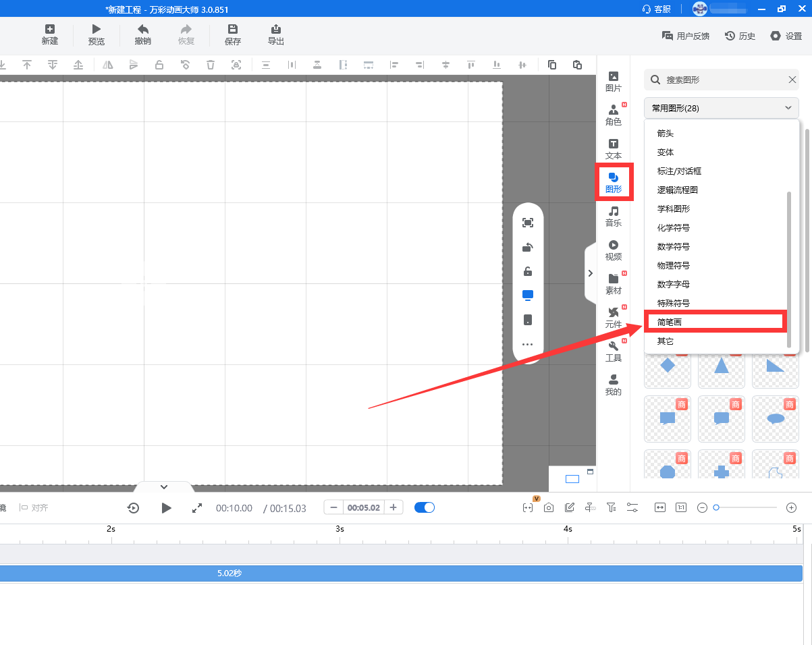Collapse the right panel with the chevron
The image size is (812, 645).
(590, 273)
